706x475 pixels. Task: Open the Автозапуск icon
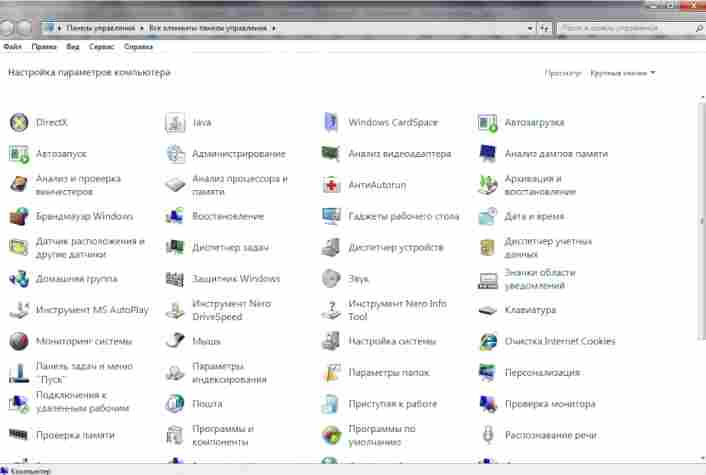pos(19,154)
